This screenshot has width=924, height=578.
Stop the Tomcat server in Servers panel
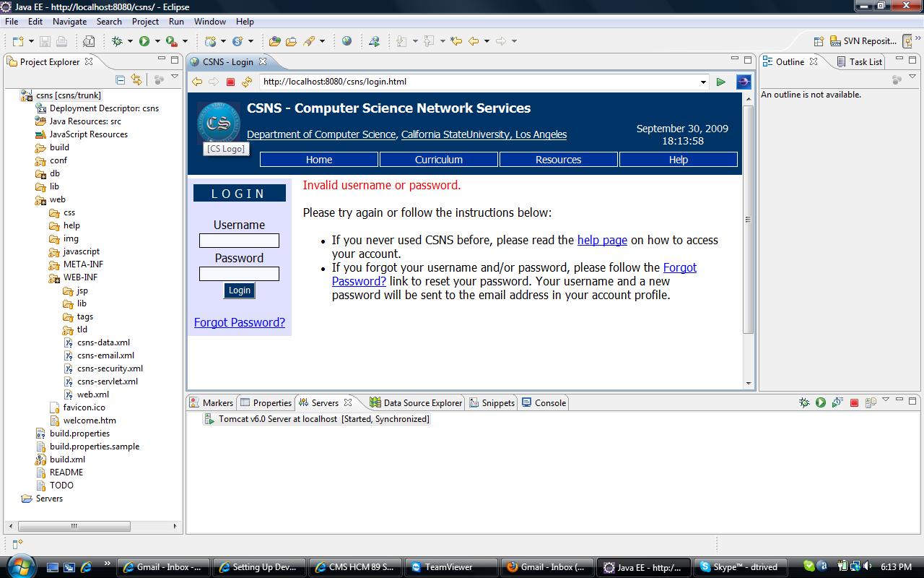[854, 402]
